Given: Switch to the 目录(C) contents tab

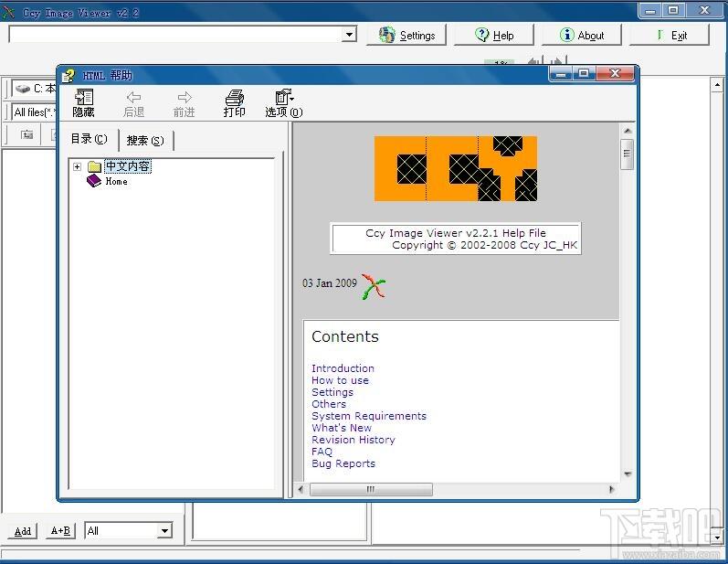Looking at the screenshot, I should click(90, 139).
